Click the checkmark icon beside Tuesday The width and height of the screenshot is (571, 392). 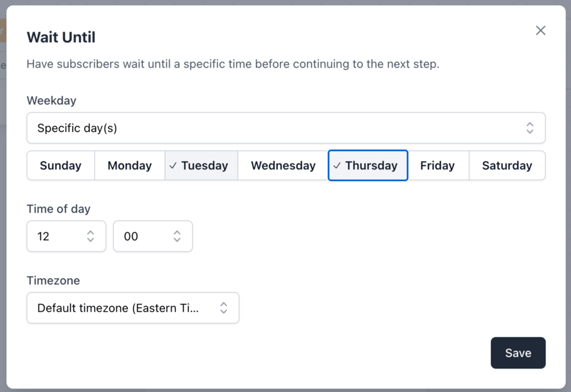click(x=173, y=166)
